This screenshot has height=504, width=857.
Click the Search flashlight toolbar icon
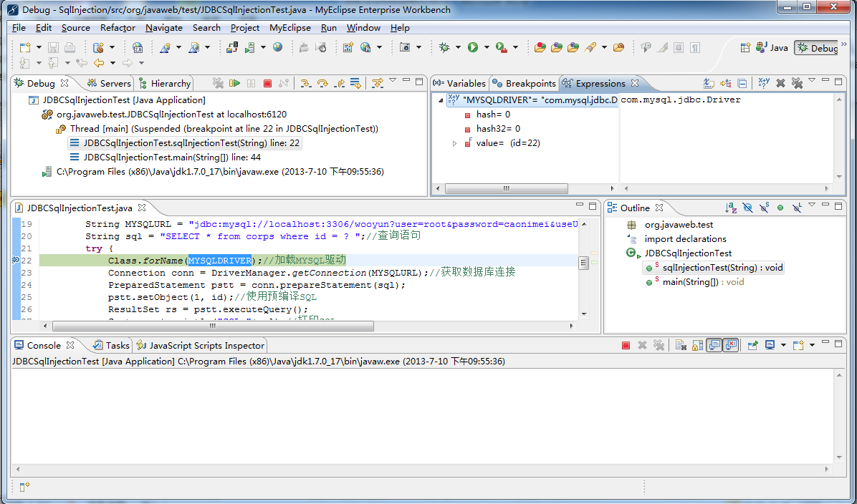589,47
